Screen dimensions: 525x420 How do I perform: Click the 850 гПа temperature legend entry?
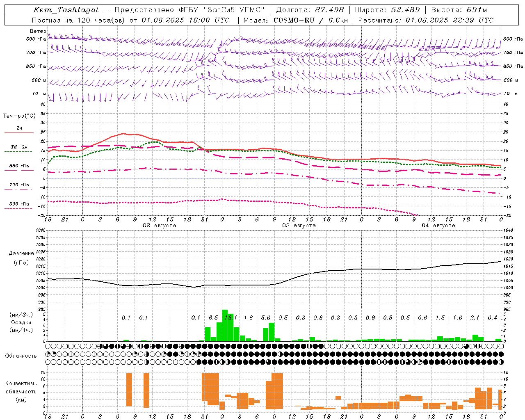point(19,166)
